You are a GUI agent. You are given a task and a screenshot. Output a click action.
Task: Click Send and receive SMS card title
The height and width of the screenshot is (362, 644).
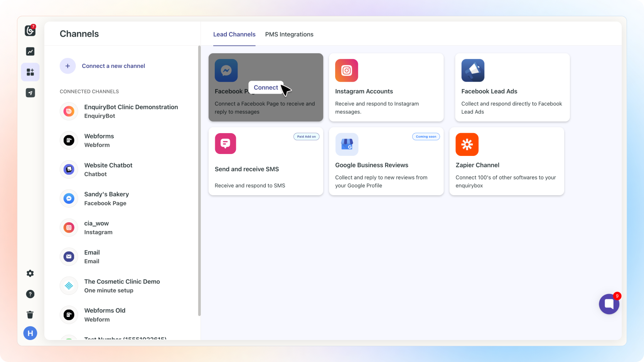[247, 169]
